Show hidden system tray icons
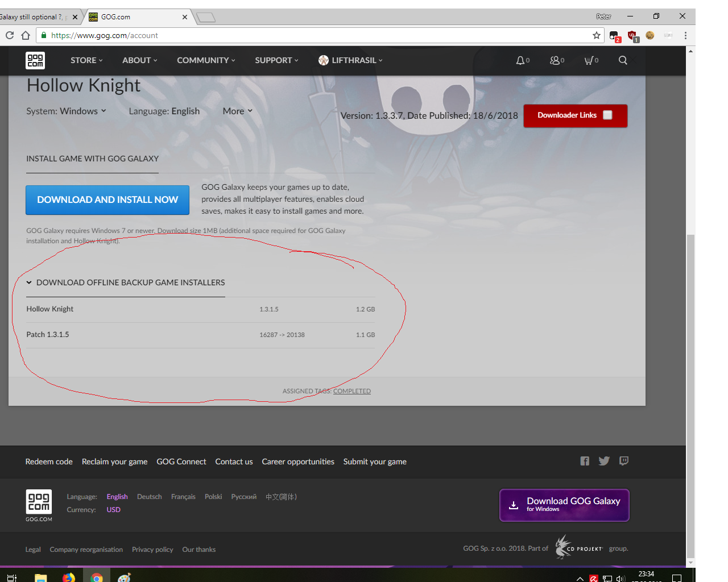 point(580,579)
